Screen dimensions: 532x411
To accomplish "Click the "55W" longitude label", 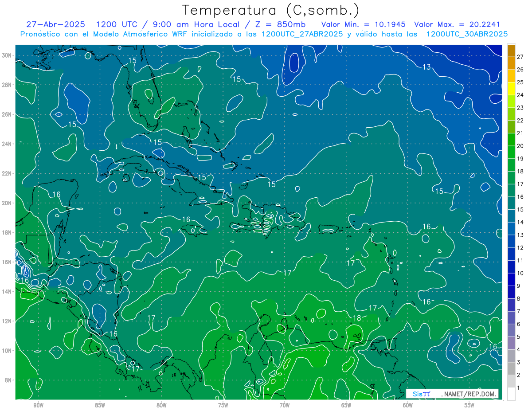I will pos(469,405).
